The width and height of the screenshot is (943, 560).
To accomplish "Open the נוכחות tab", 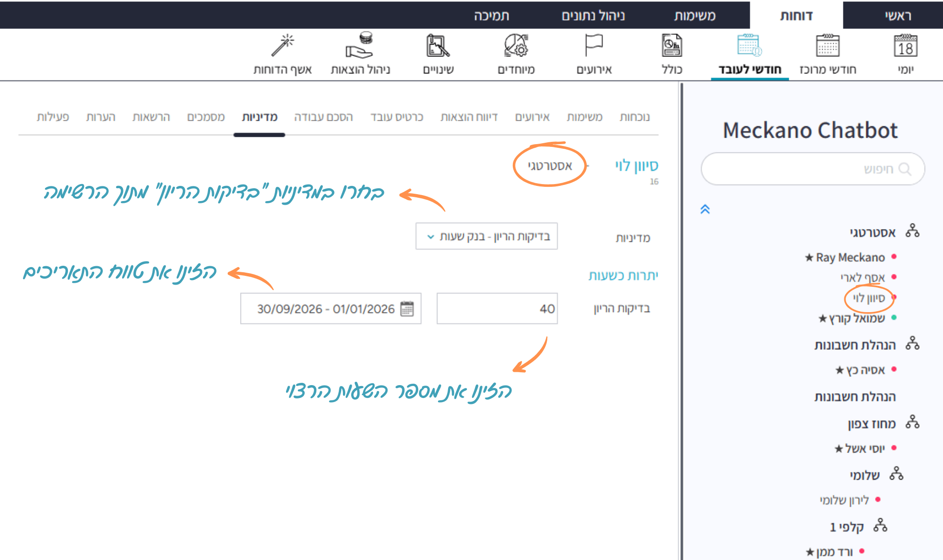I will coord(634,117).
